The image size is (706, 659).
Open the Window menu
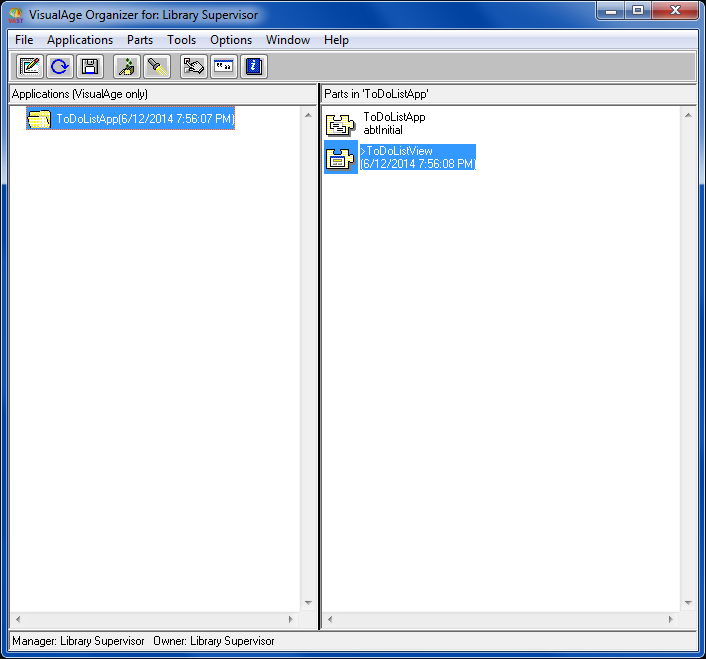tap(287, 40)
